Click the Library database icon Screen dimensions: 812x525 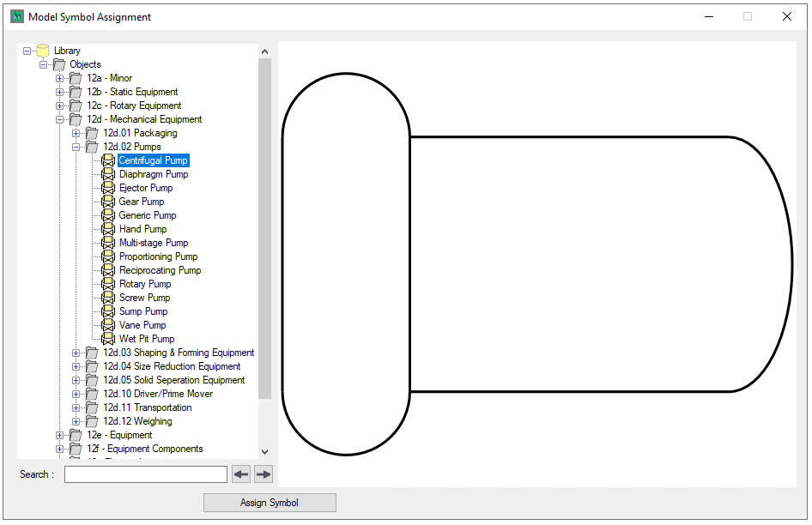tap(43, 51)
